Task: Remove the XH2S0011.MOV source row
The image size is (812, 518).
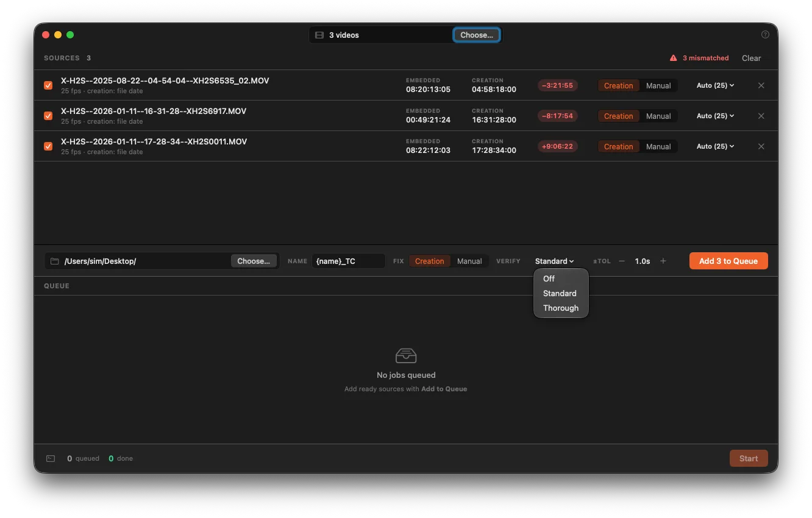Action: point(761,146)
